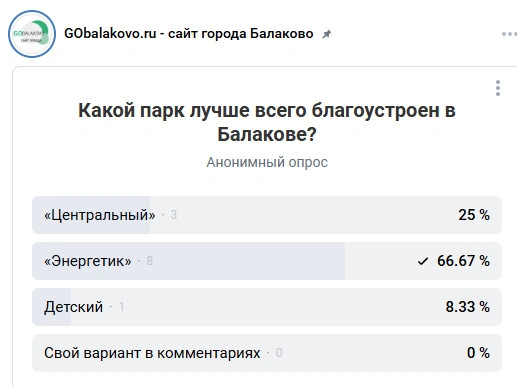Click the 25 % result value

(474, 215)
